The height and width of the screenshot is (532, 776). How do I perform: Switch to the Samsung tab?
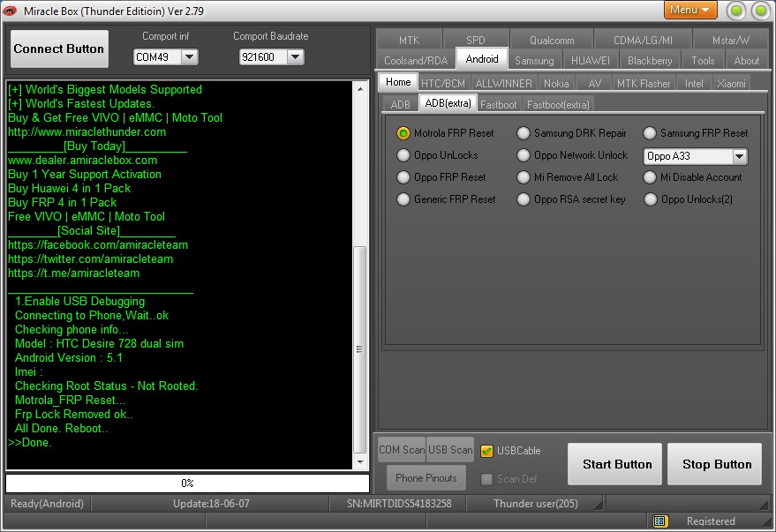[x=534, y=60]
